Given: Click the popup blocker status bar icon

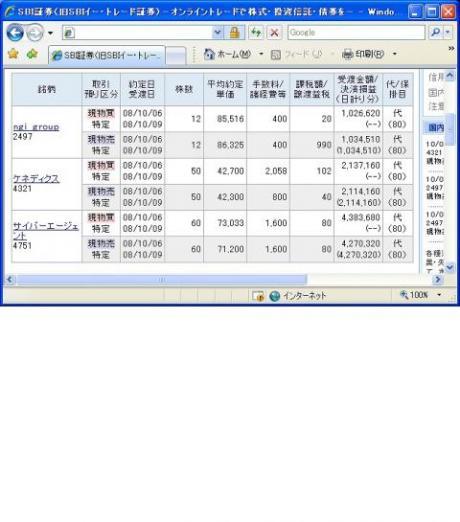Looking at the screenshot, I should click(258, 296).
